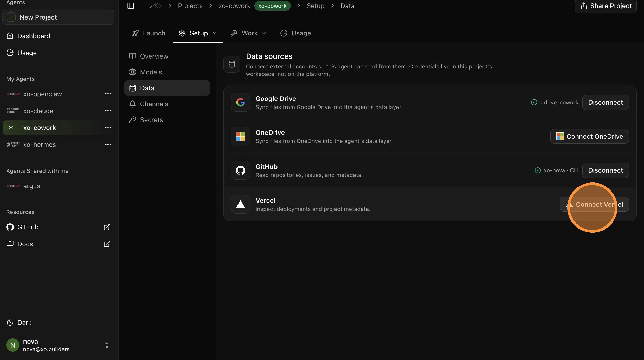Switch to the top Usage tab
Screen dimensions: 644x360
point(295,33)
